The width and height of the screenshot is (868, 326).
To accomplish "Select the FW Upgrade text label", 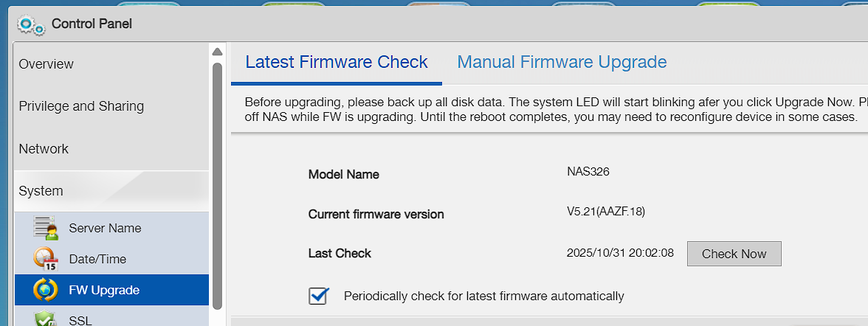I will point(104,291).
